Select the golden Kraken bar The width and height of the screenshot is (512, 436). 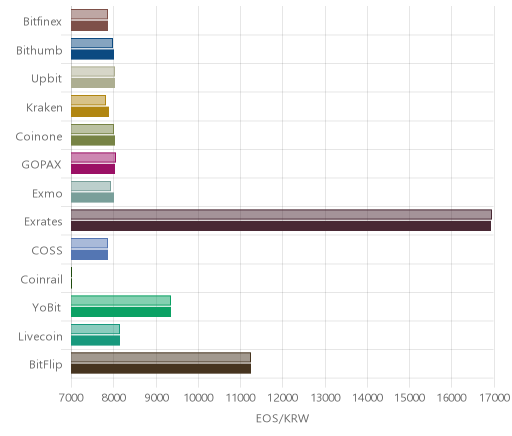coord(90,112)
